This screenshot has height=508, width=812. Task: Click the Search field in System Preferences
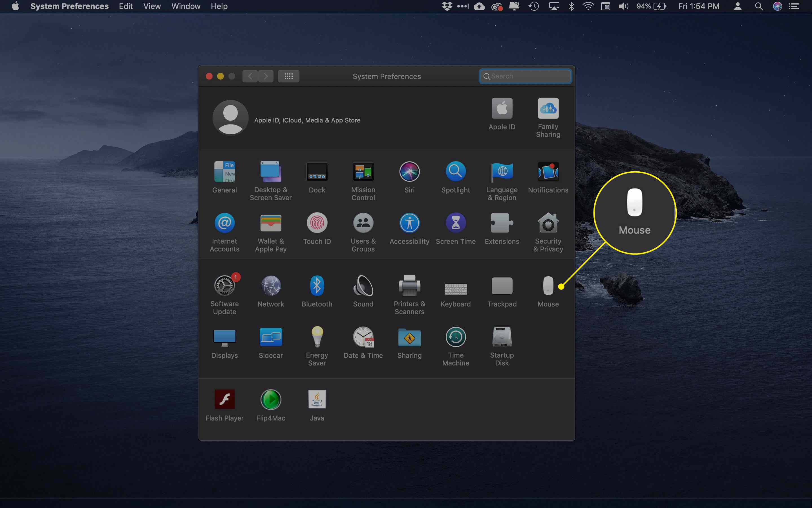pyautogui.click(x=525, y=76)
